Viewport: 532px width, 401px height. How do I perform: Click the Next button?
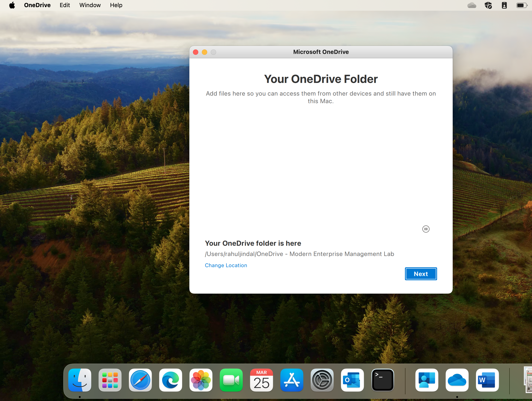click(421, 274)
